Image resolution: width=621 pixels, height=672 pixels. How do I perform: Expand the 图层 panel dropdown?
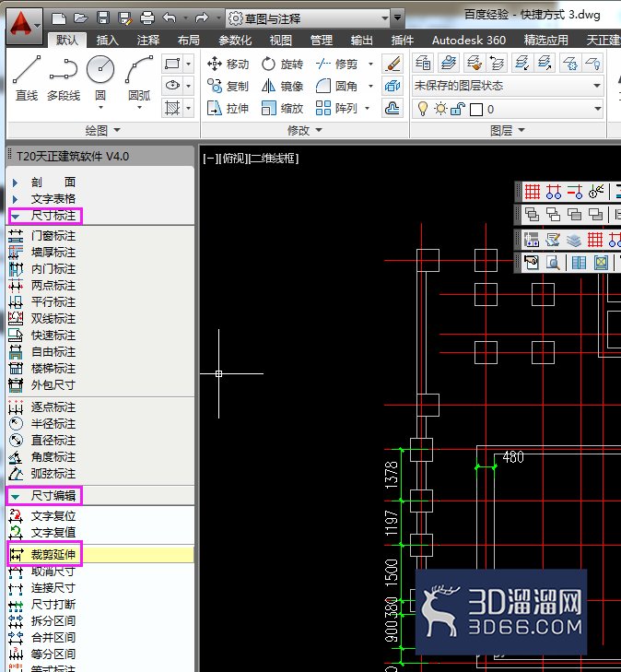(508, 130)
